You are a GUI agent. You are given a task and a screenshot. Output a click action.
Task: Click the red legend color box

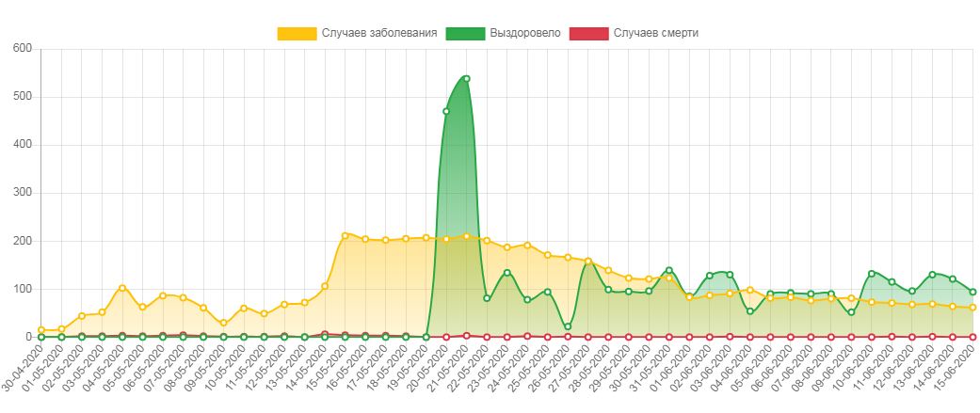click(588, 33)
